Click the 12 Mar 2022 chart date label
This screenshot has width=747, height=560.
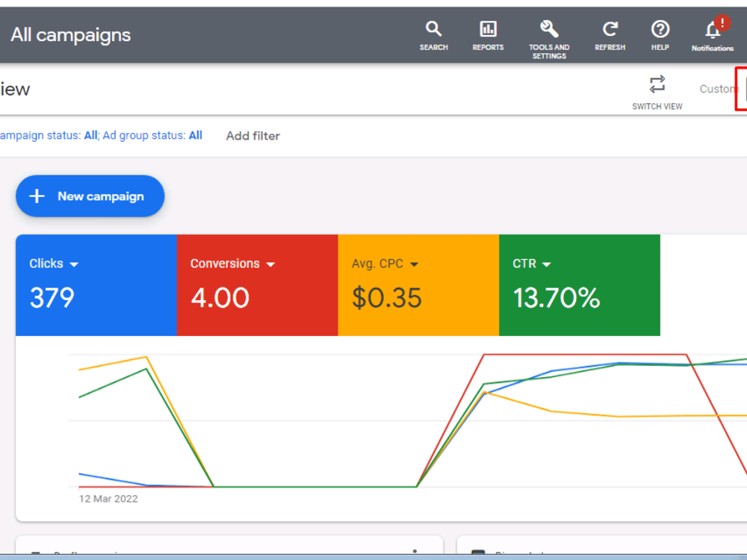click(108, 499)
